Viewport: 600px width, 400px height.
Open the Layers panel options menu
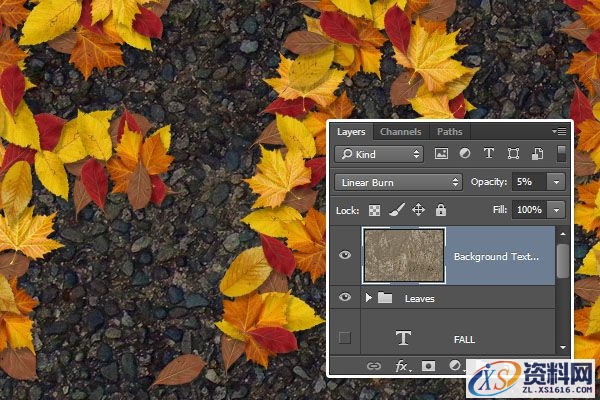click(559, 131)
